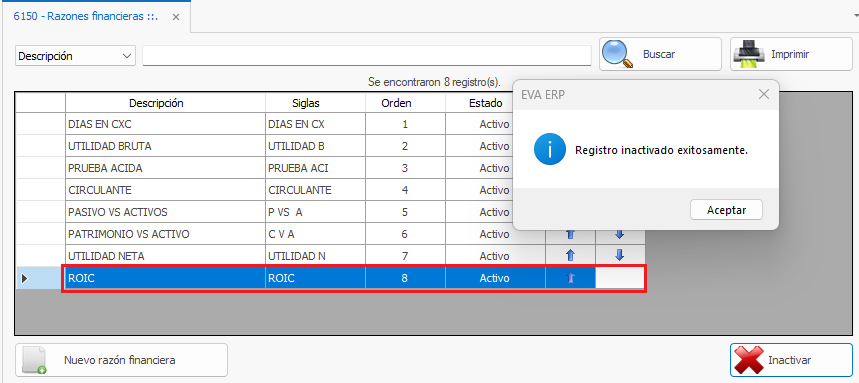Image resolution: width=859 pixels, height=383 pixels.
Task: Select the PASIVO VS ACTIVOS description cell
Action: click(x=165, y=212)
